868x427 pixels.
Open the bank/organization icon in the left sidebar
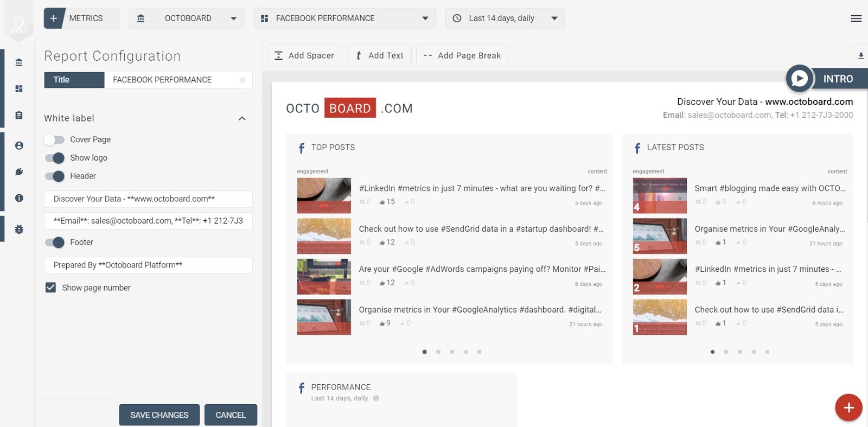click(19, 62)
